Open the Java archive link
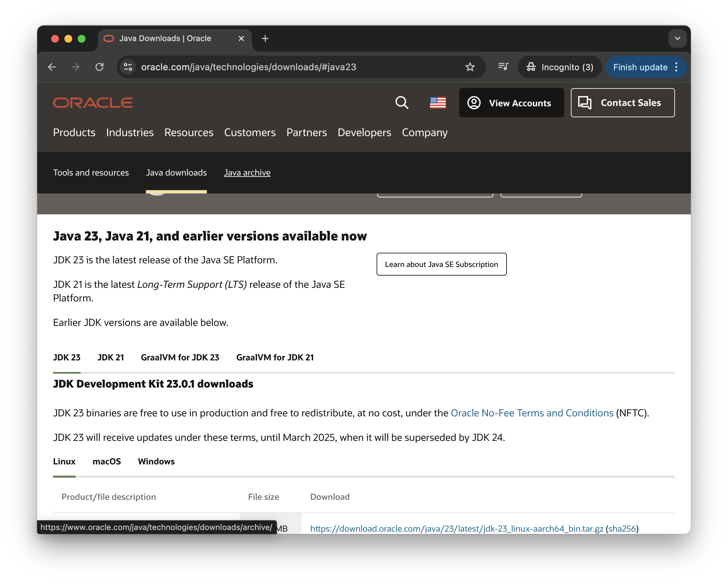This screenshot has height=583, width=728. click(x=247, y=172)
